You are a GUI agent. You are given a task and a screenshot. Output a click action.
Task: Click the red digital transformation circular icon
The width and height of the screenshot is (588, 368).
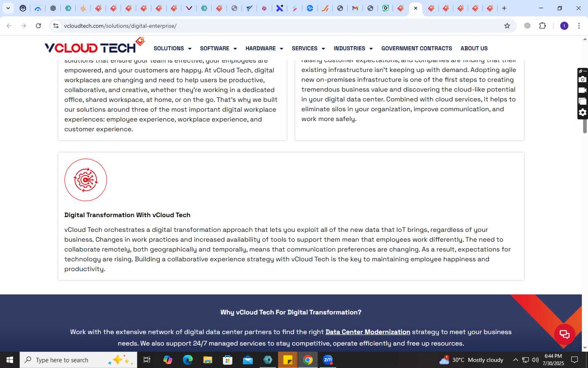pos(86,180)
